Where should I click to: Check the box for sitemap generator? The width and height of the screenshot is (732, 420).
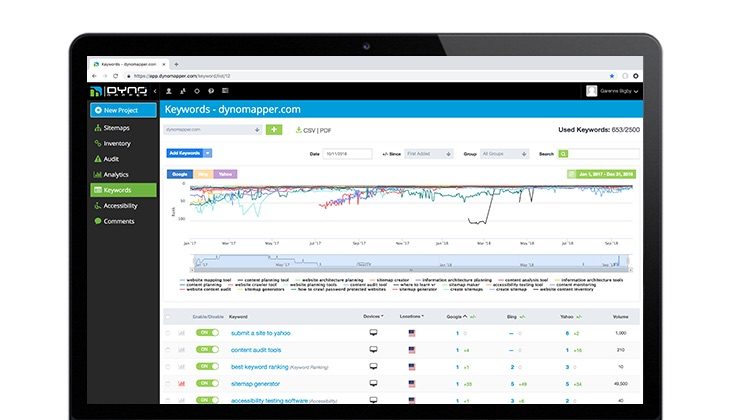point(168,384)
